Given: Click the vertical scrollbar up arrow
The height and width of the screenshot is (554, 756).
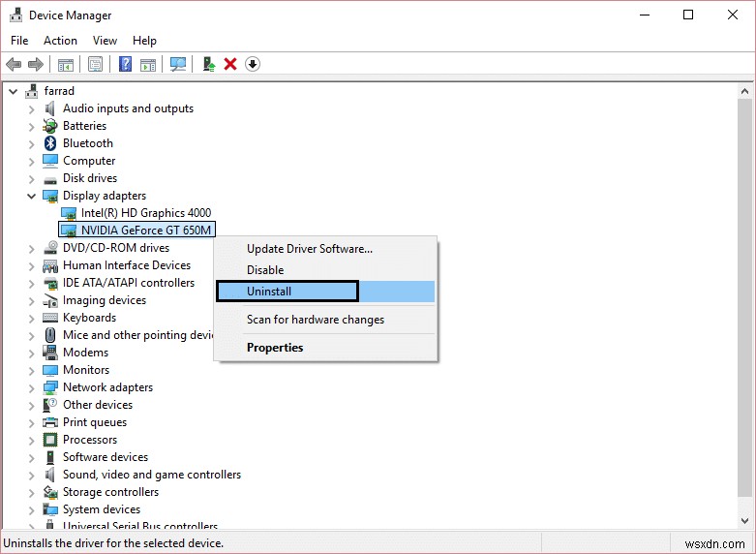Looking at the screenshot, I should coord(745,91).
